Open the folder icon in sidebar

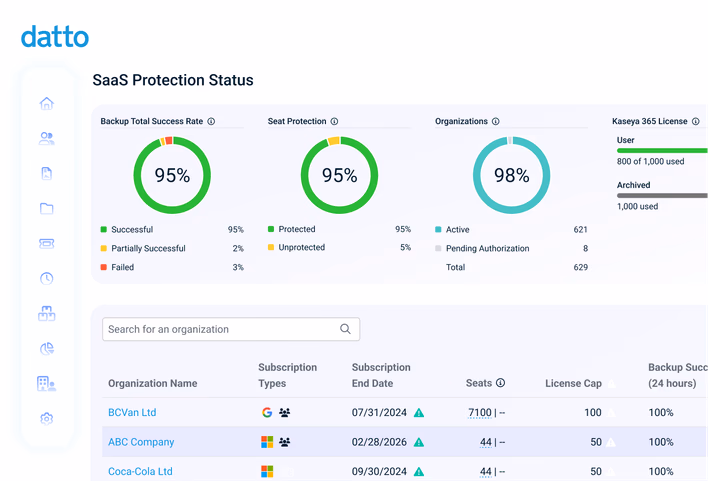[x=47, y=208]
